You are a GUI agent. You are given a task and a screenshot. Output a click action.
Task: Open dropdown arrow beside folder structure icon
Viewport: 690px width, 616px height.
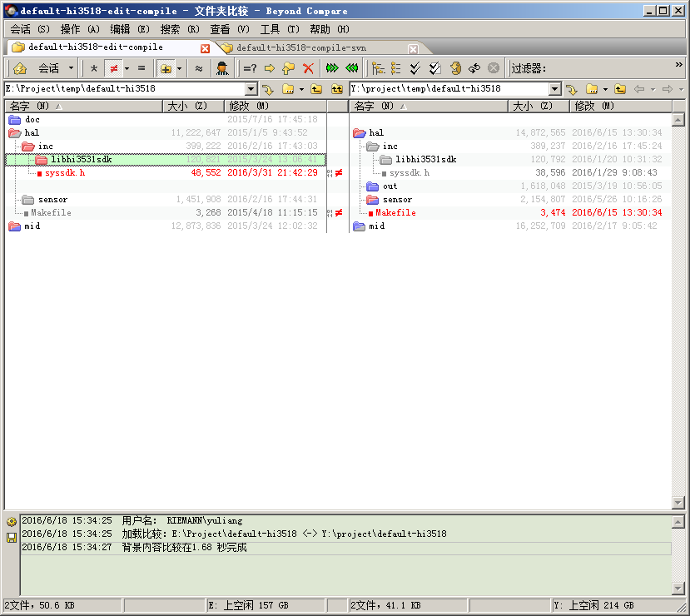pos(179,68)
